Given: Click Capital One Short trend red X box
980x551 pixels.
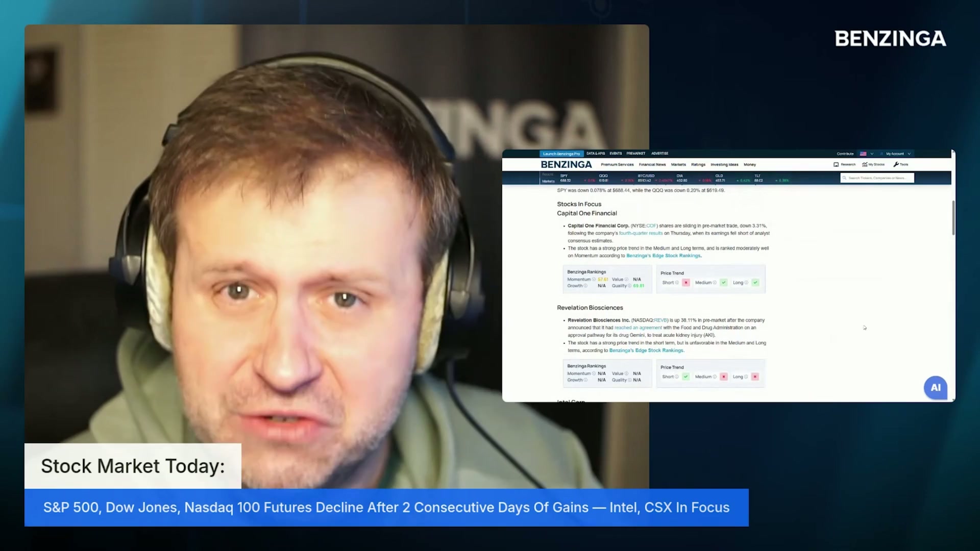Looking at the screenshot, I should (686, 283).
